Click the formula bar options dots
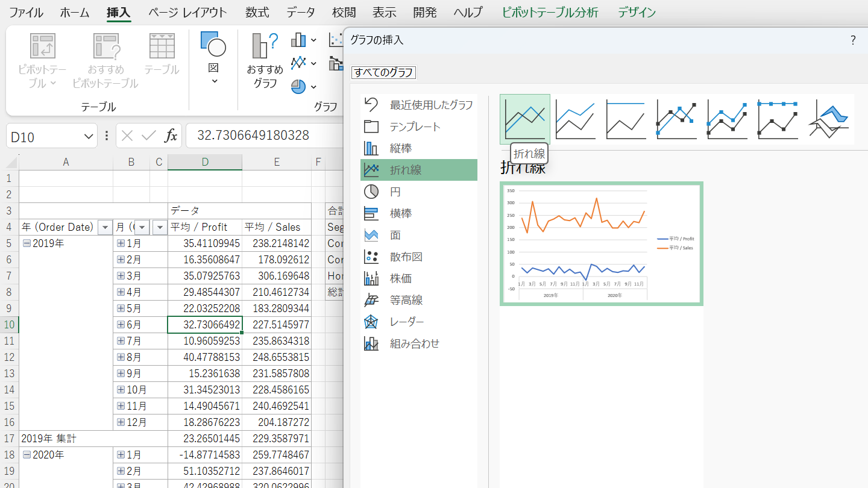The image size is (868, 488). pos(107,136)
